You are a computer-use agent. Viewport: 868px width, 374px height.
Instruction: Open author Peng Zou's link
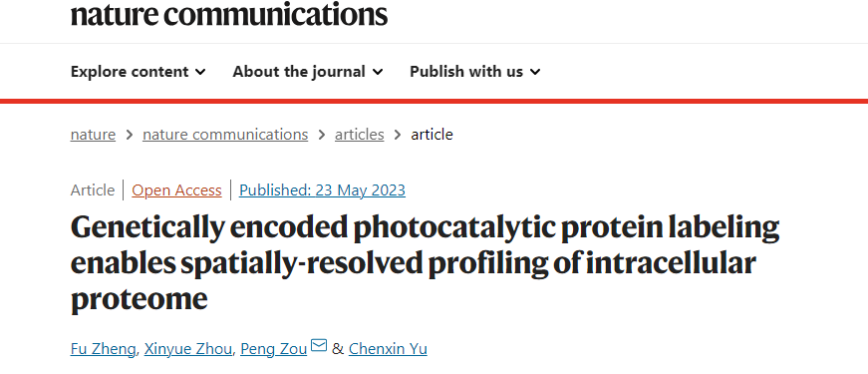coord(273,349)
